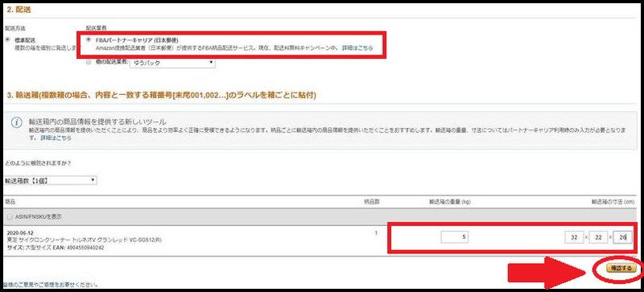Open the ゆうパック carrier dropdown
The height and width of the screenshot is (292, 644).
[172, 63]
